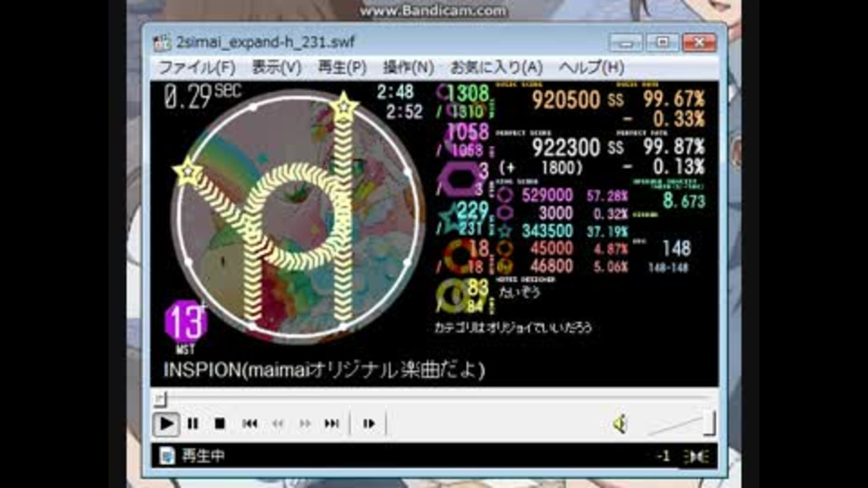The image size is (868, 488).
Task: Click the orange break ring icon
Action: (459, 256)
